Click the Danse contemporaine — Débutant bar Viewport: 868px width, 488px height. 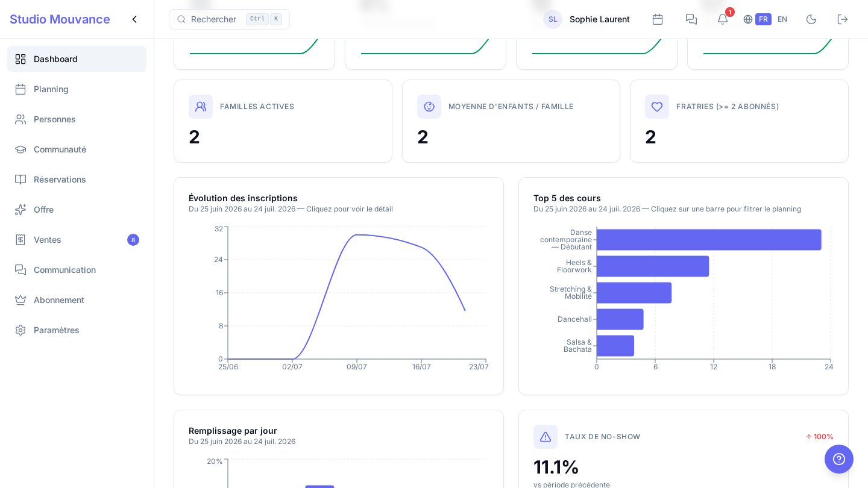click(x=709, y=240)
